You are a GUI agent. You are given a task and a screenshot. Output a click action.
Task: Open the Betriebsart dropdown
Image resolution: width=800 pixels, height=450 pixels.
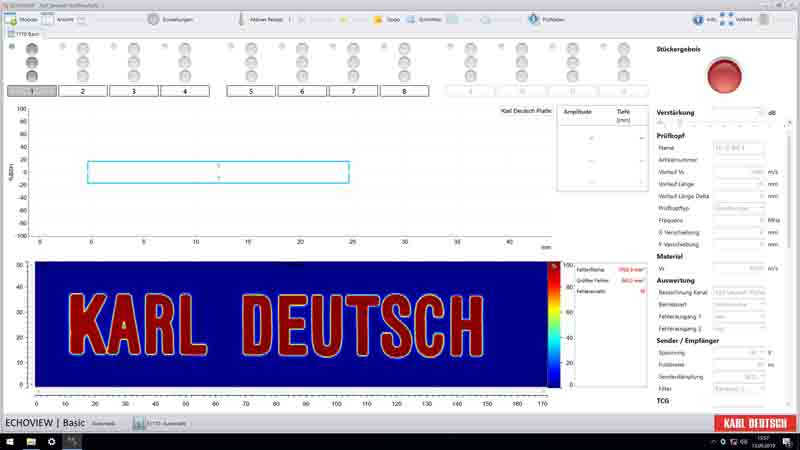(x=739, y=305)
